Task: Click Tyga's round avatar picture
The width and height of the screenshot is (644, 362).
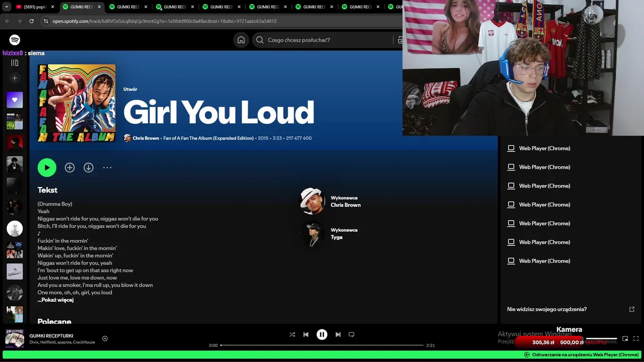Action: coord(312,233)
